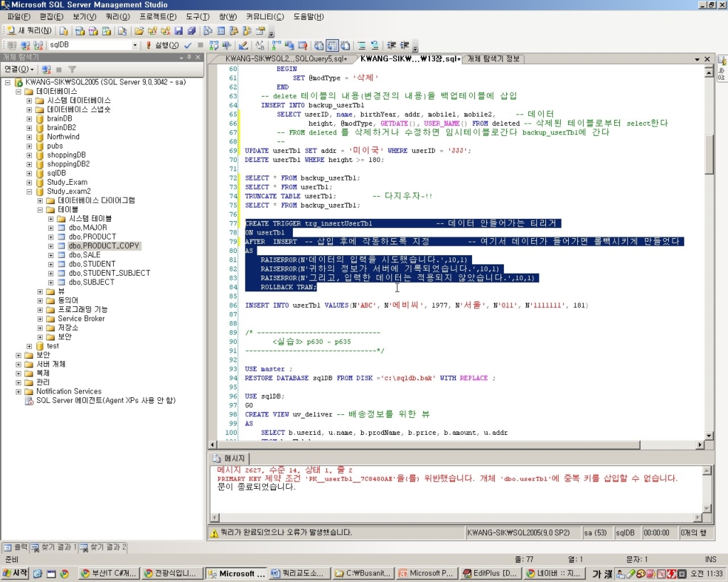The height and width of the screenshot is (582, 728).
Task: Switch to the 메시지 results tab
Action: click(x=230, y=458)
